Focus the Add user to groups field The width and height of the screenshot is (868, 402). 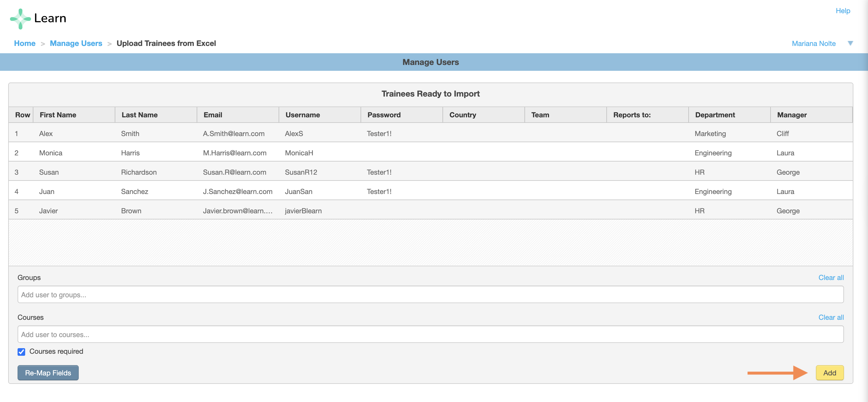coord(430,295)
